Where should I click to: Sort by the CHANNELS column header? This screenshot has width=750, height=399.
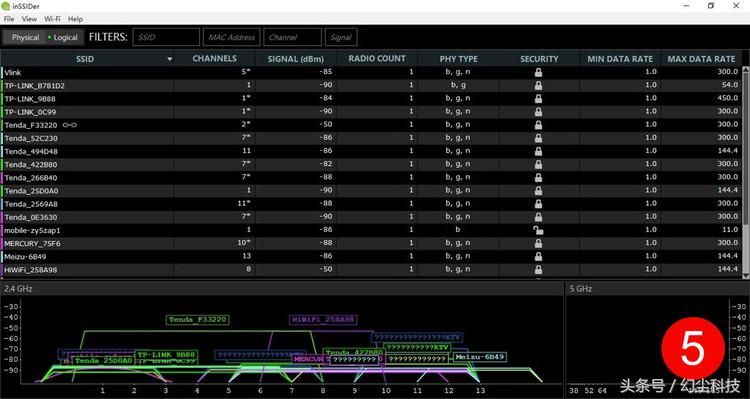(x=214, y=58)
